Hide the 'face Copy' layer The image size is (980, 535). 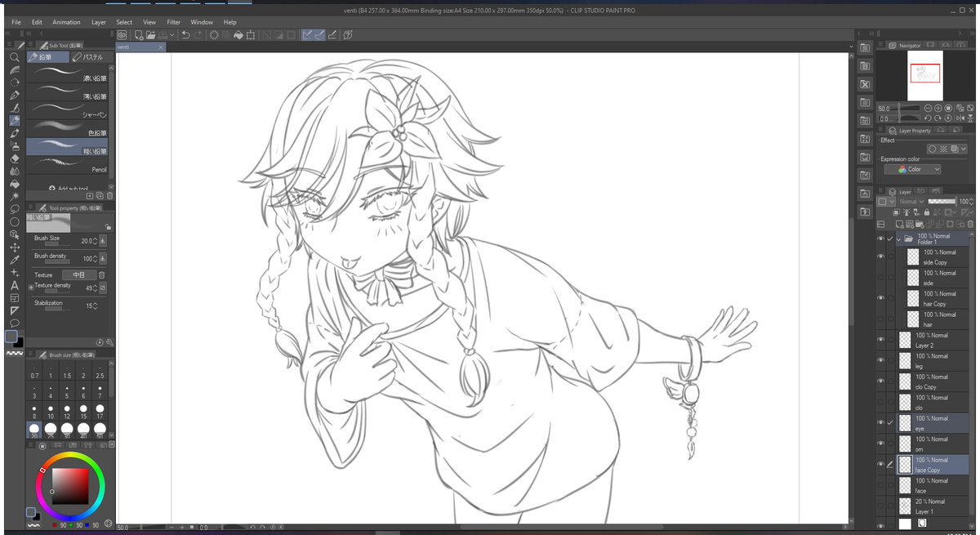(880, 465)
